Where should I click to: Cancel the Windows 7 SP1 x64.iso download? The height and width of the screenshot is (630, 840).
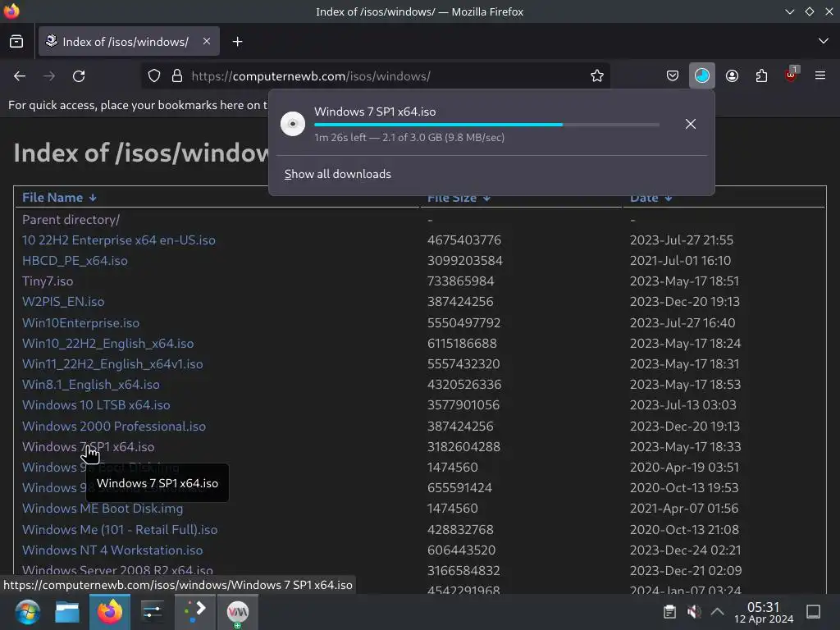691,125
